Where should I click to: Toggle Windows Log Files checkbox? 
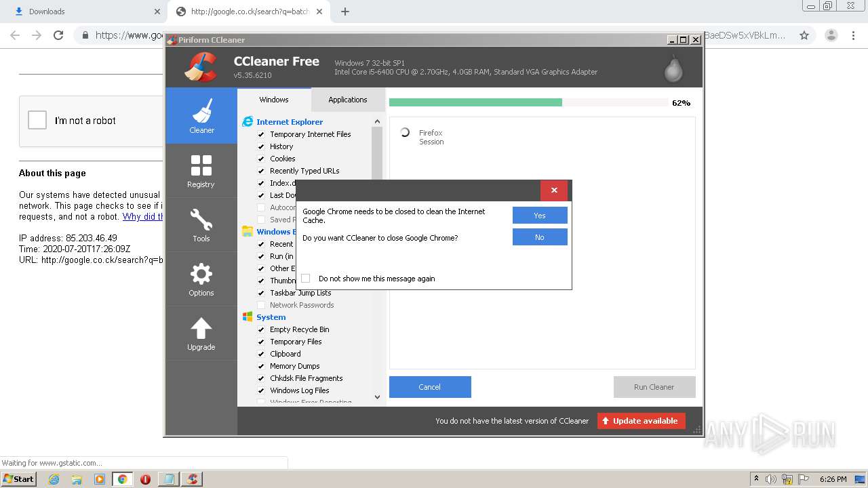[261, 390]
